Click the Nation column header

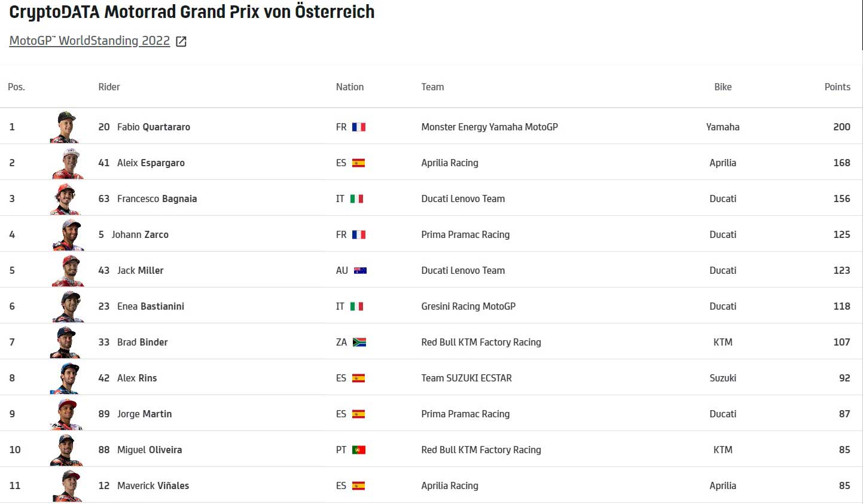tap(349, 87)
